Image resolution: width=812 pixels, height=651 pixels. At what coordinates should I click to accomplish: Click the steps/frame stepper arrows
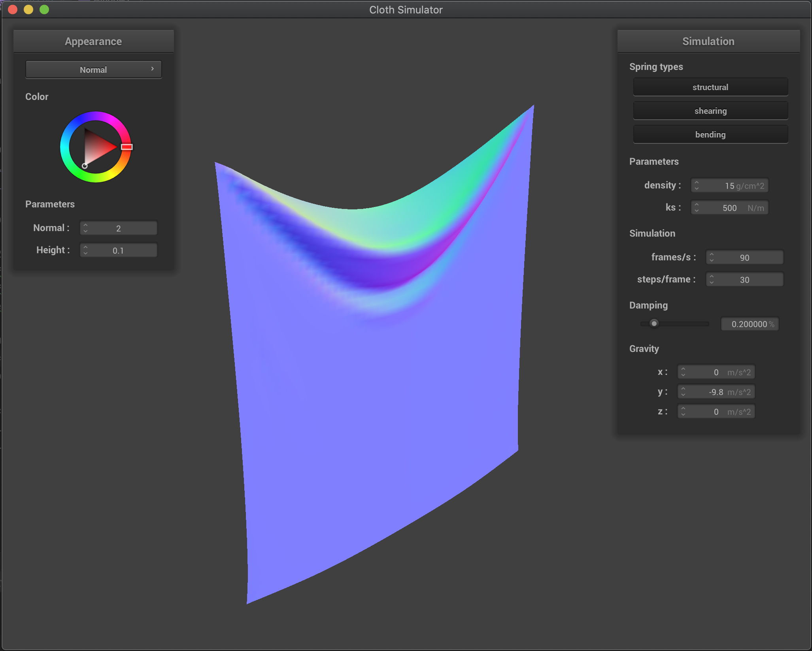[712, 279]
